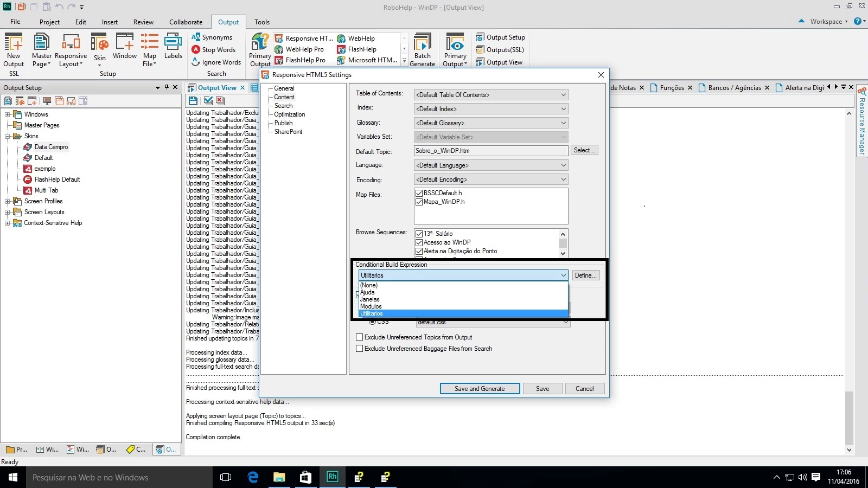Click the Labels ribbon icon
The height and width of the screenshot is (488, 868).
pyautogui.click(x=173, y=47)
